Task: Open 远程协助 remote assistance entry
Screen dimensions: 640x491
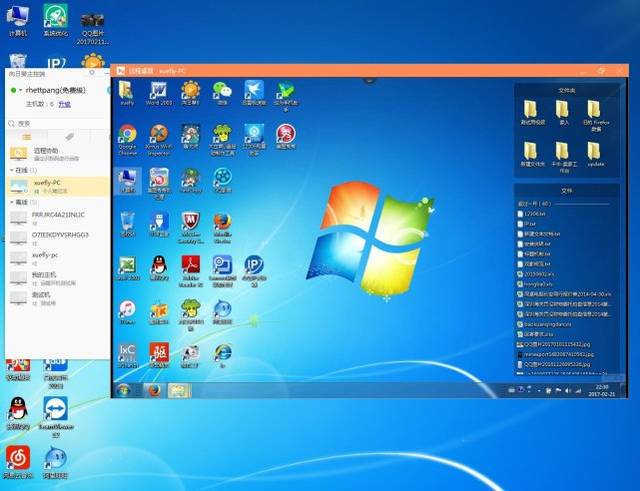Action: pos(58,154)
